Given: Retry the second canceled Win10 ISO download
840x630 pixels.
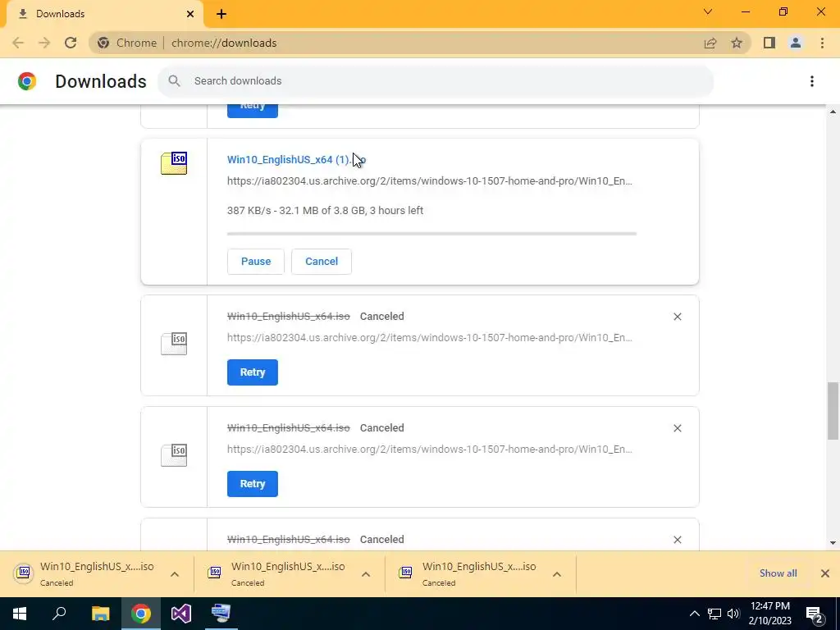Looking at the screenshot, I should (253, 484).
